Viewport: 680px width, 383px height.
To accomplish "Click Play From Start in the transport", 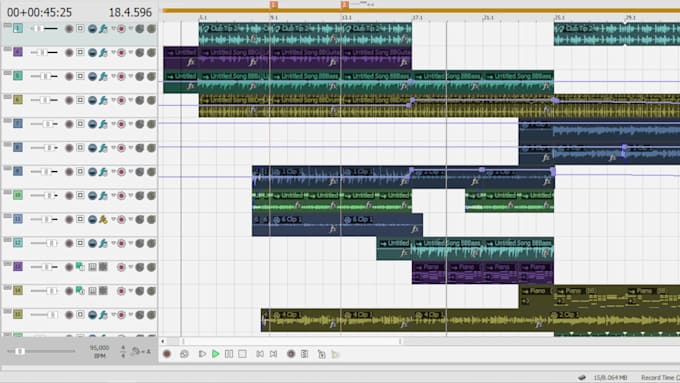I will (202, 354).
